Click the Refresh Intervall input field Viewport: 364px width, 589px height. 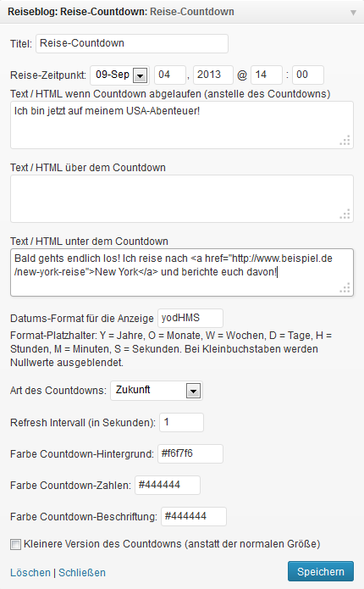click(x=182, y=423)
